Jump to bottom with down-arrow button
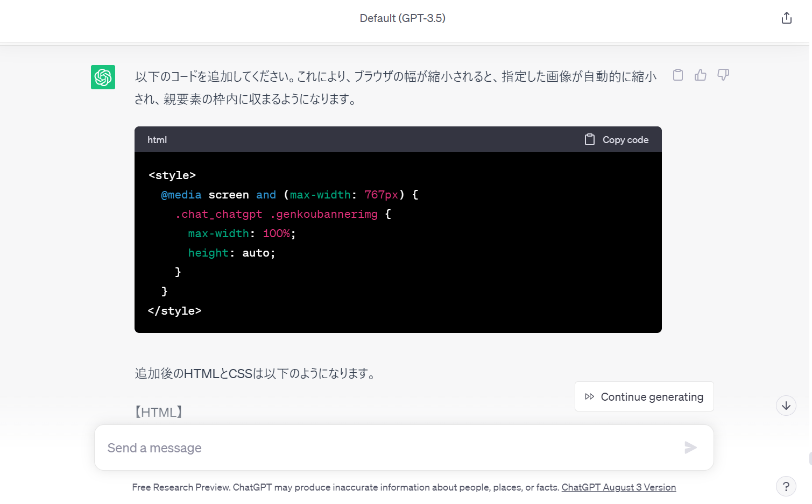Viewport: 812px width, 504px height. pyautogui.click(x=786, y=406)
